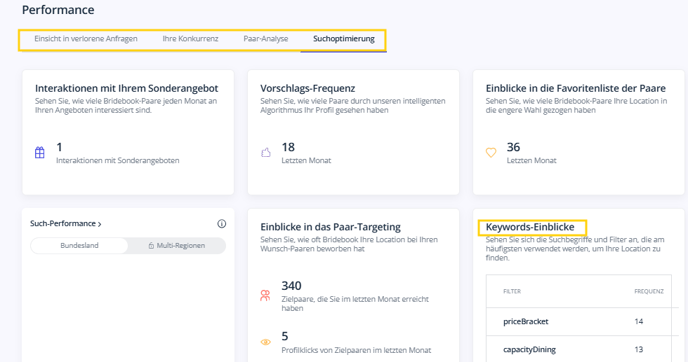This screenshot has height=362, width=688.
Task: Click the lock icon on Multi-Regionen
Action: point(151,245)
